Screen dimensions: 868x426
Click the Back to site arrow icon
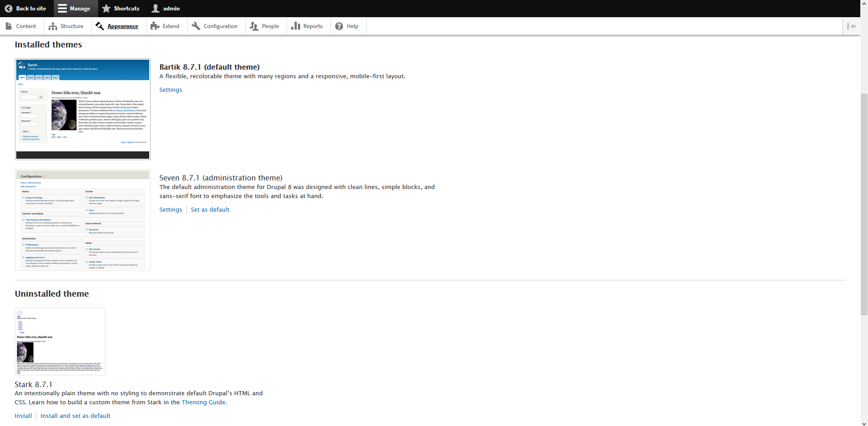(9, 9)
